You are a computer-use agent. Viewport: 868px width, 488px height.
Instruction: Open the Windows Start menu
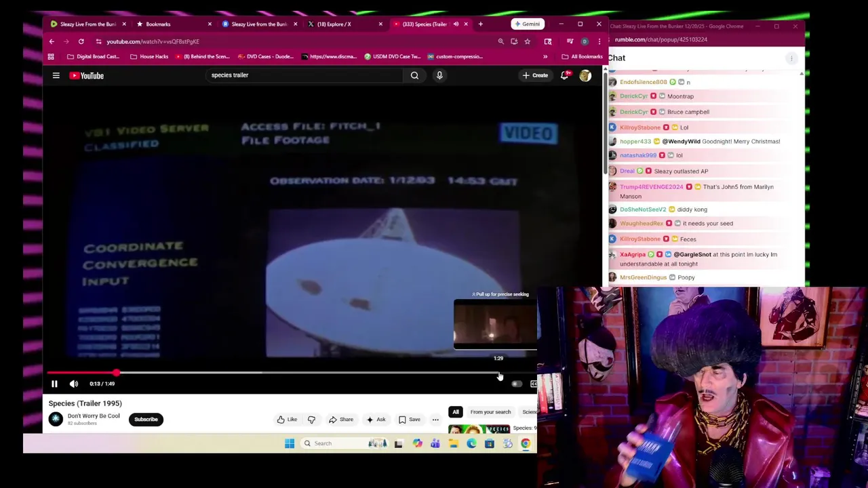290,443
